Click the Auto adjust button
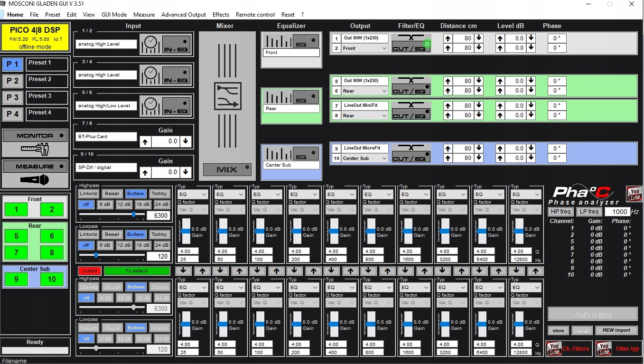Image resolution: width=644 pixels, height=364 pixels. 593,314
